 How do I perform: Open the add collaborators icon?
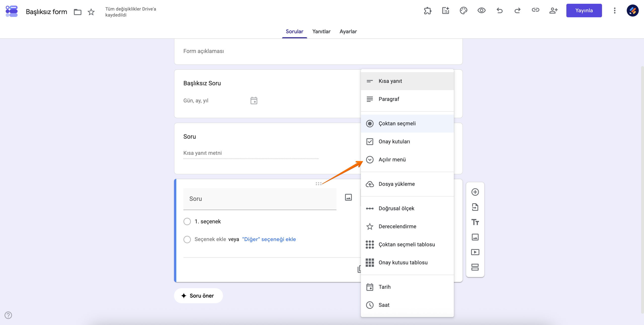(553, 11)
